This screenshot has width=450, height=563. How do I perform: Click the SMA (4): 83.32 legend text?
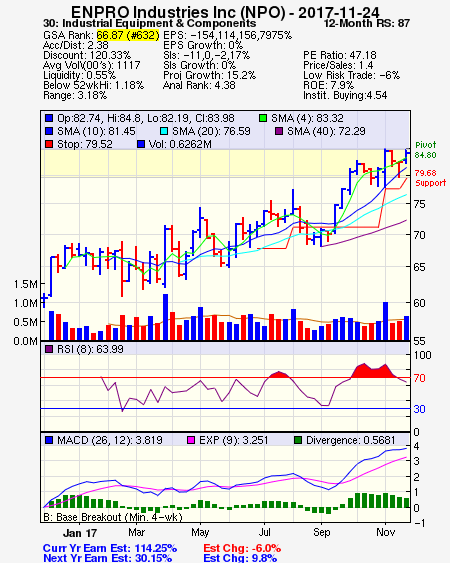(307, 118)
